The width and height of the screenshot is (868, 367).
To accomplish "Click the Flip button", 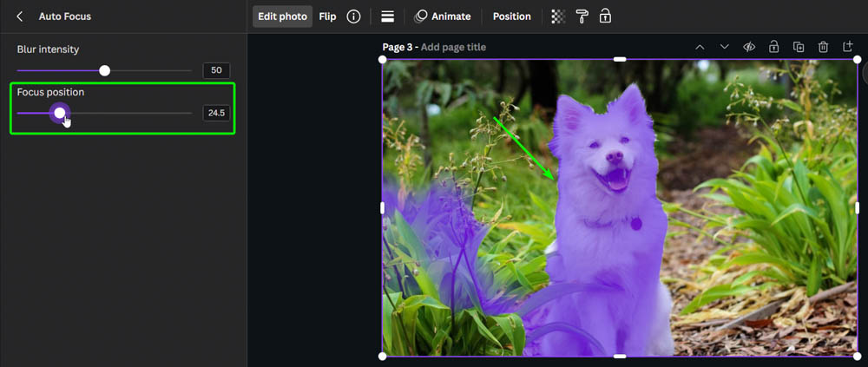I will pos(328,16).
